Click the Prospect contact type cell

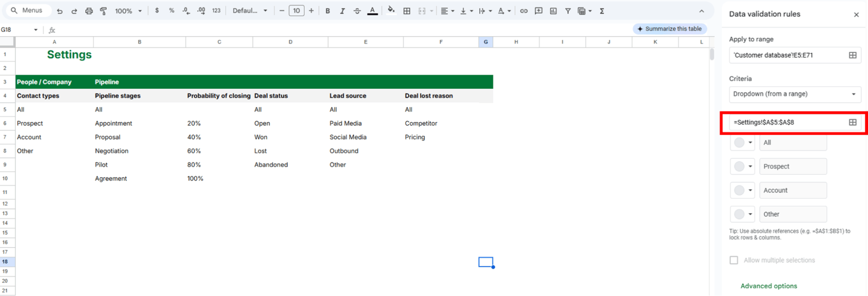54,123
